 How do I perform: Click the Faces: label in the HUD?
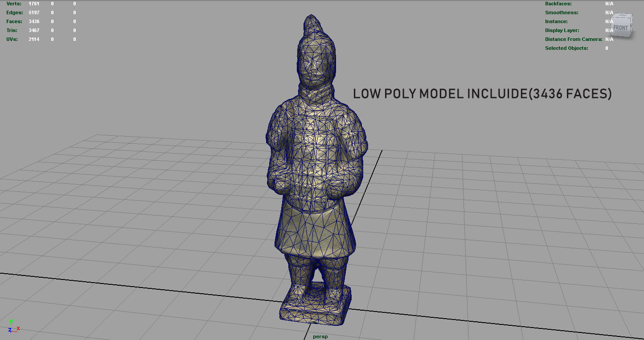(x=14, y=21)
